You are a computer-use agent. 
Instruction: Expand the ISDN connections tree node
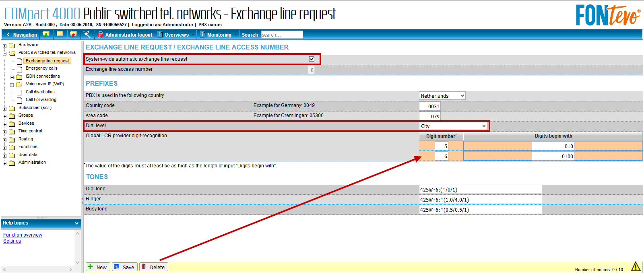pos(12,77)
